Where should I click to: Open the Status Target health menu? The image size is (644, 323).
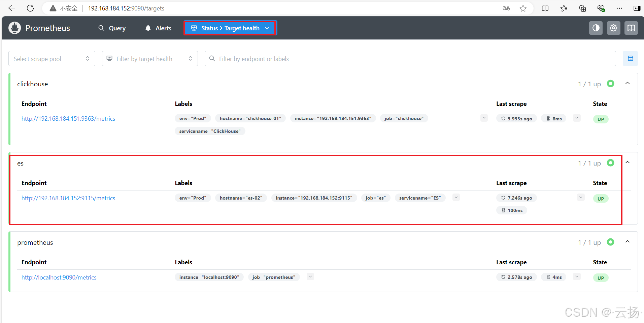coord(230,28)
